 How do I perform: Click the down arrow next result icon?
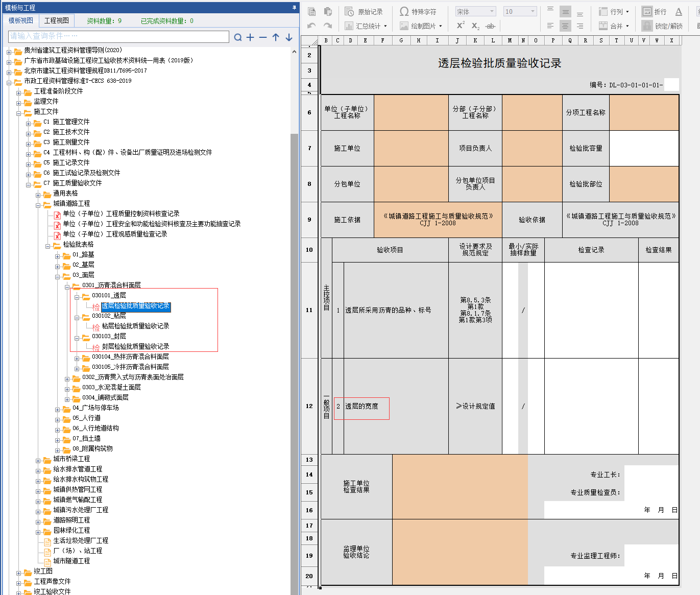[289, 37]
